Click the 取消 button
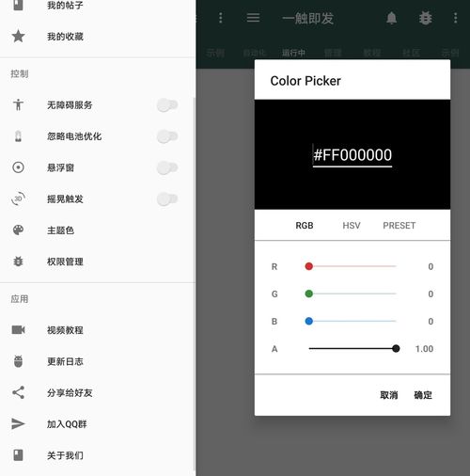The image size is (470, 476). [389, 395]
